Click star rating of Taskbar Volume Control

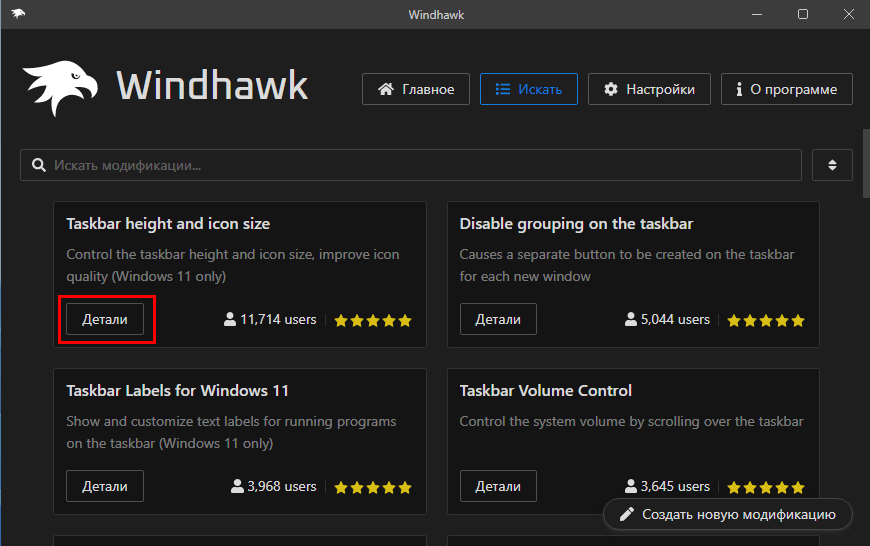click(766, 487)
